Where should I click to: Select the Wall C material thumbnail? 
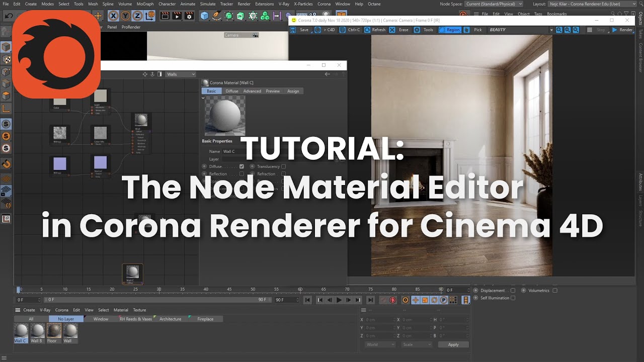point(21,330)
